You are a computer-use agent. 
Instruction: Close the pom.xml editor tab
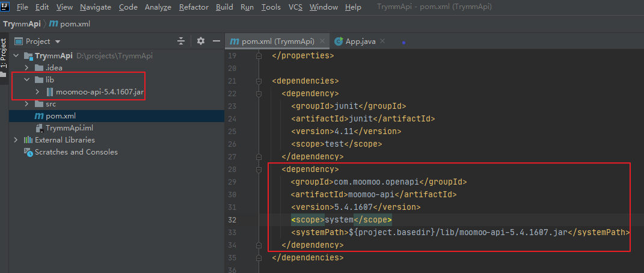coord(322,41)
